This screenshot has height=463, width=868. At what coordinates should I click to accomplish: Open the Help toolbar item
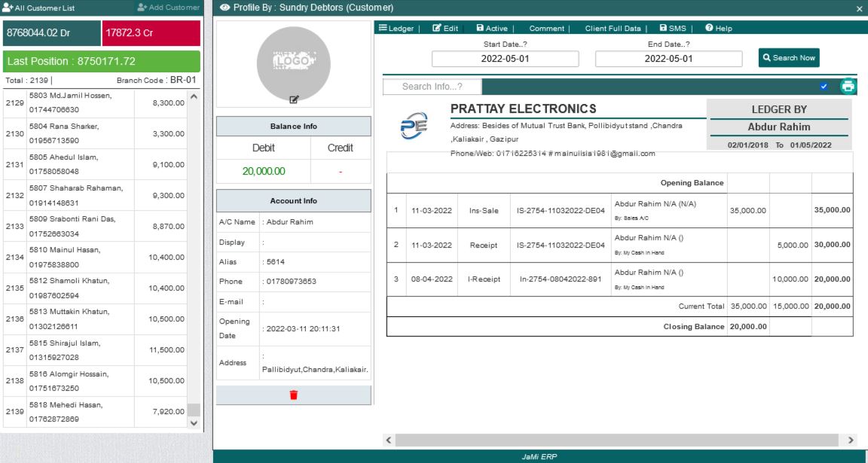[719, 28]
